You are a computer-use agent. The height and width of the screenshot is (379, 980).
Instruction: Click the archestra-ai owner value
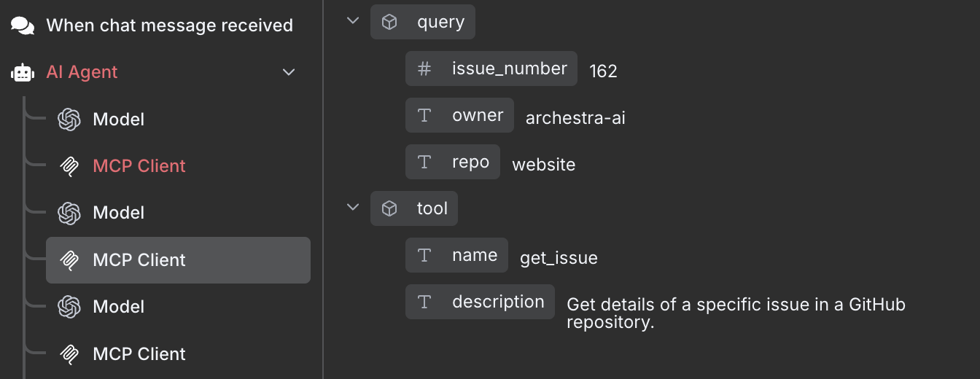pos(575,118)
